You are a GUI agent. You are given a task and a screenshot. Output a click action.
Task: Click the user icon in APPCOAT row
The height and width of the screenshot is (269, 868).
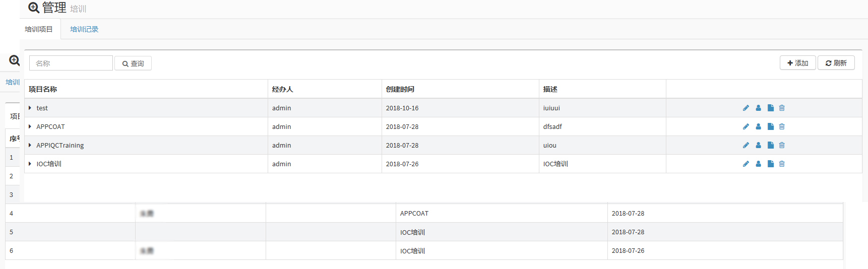(758, 126)
